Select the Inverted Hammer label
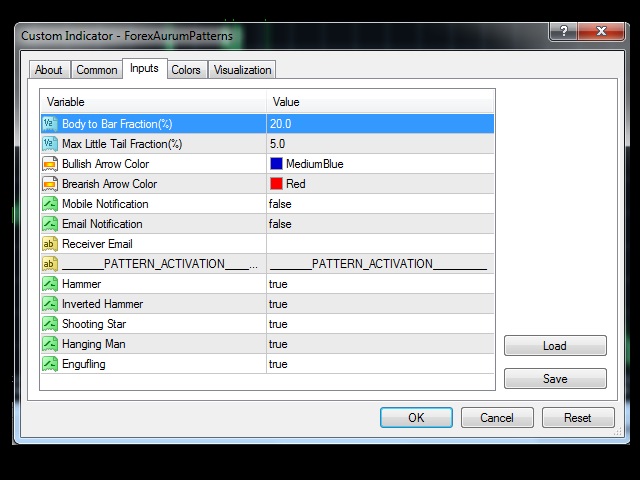 coord(102,304)
